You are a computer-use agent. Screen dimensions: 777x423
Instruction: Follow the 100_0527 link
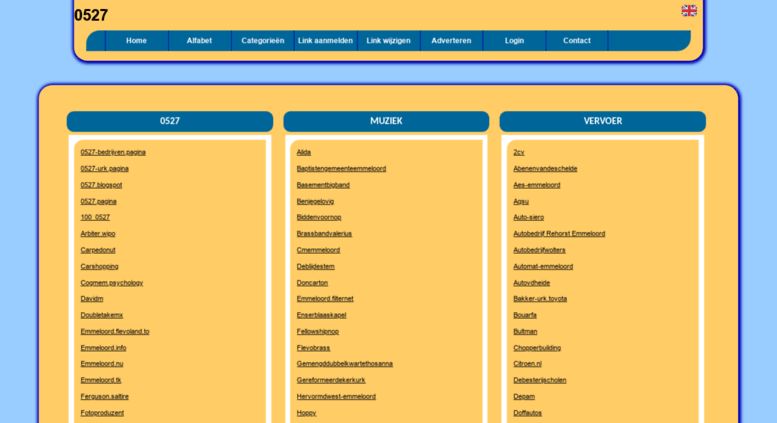[95, 217]
